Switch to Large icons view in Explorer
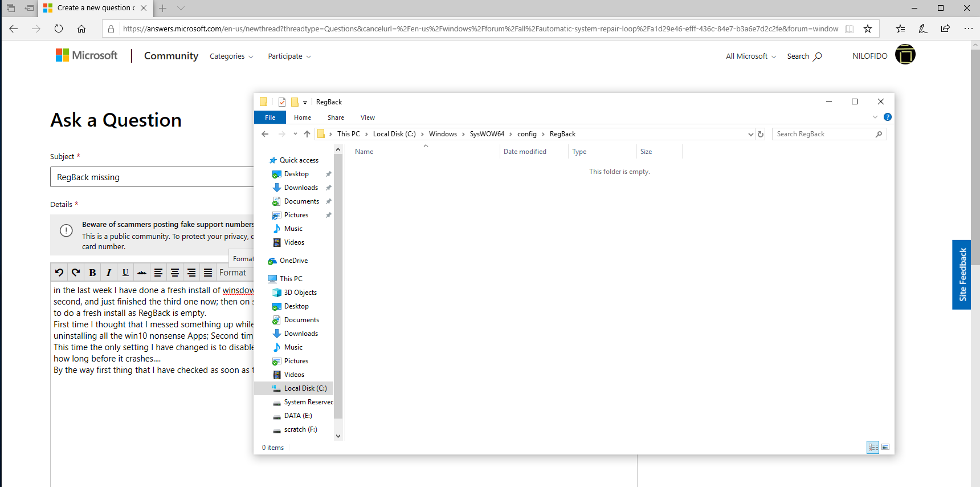This screenshot has width=980, height=487. coord(885,447)
